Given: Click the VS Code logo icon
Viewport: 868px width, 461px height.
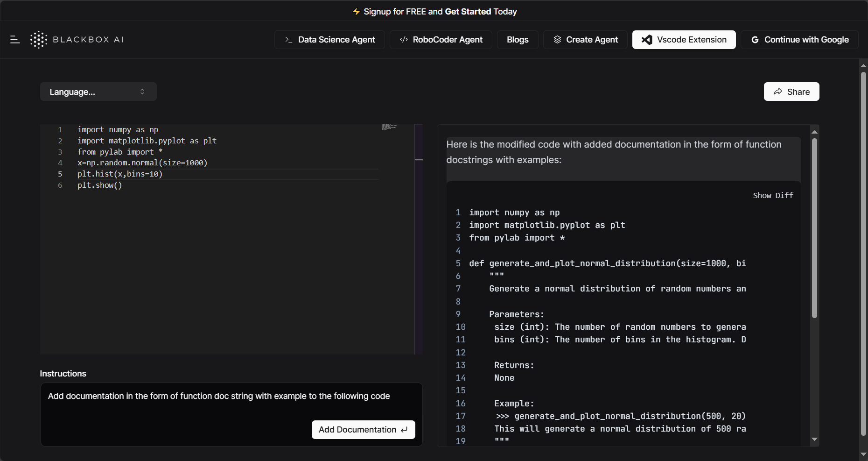Looking at the screenshot, I should coord(647,40).
